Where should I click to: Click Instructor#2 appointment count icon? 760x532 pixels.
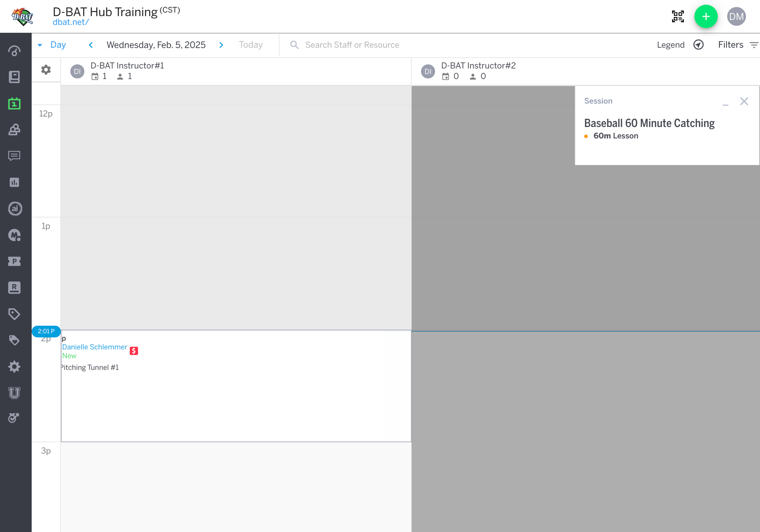[446, 77]
